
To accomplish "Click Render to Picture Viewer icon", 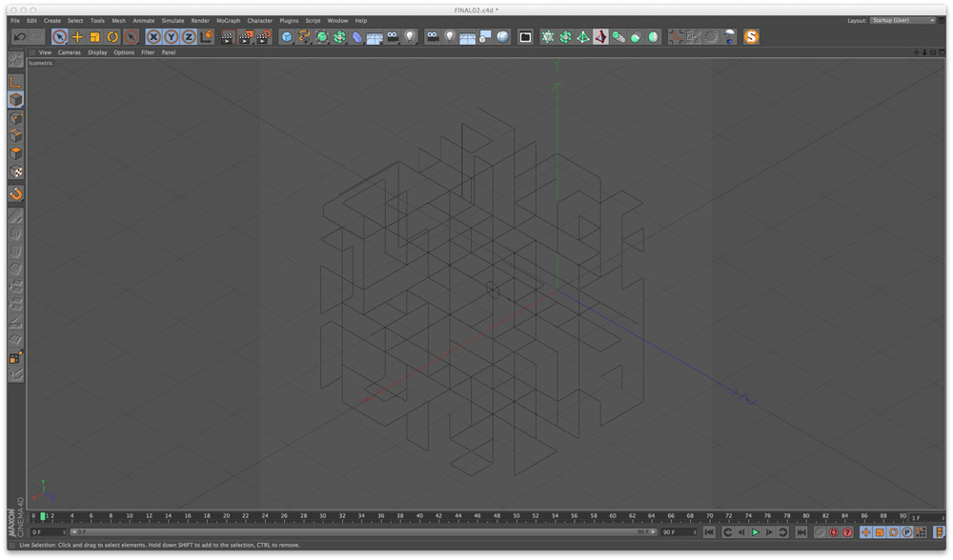I will 246,37.
